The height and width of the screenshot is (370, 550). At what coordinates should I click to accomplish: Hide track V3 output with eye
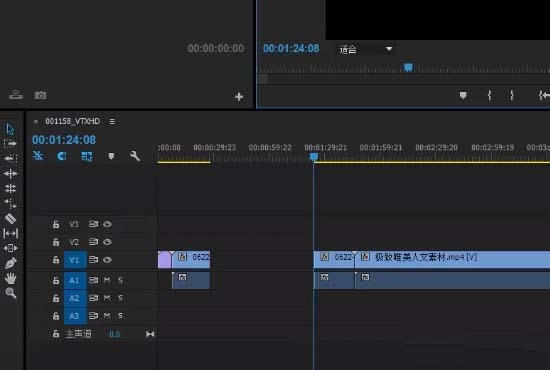pyautogui.click(x=107, y=224)
